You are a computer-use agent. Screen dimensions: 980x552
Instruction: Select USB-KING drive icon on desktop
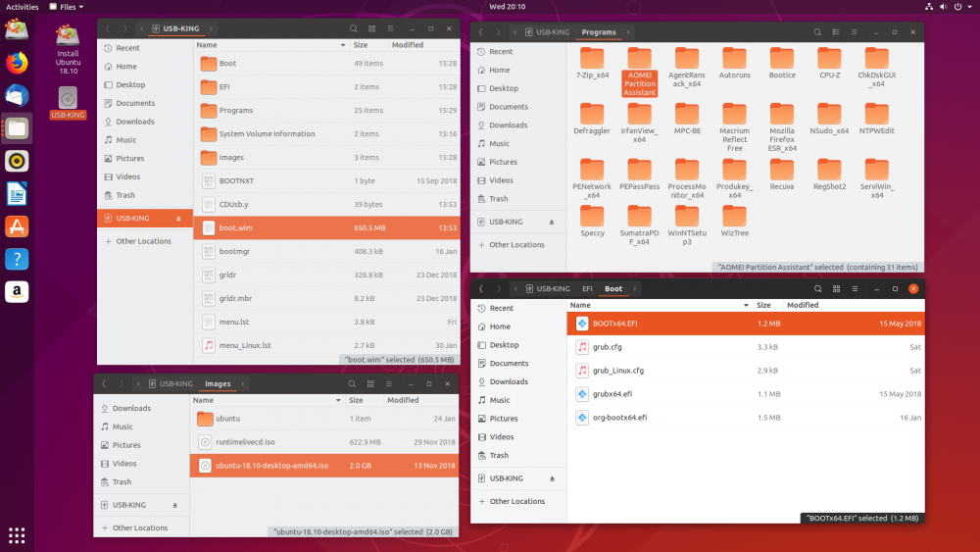[x=68, y=103]
